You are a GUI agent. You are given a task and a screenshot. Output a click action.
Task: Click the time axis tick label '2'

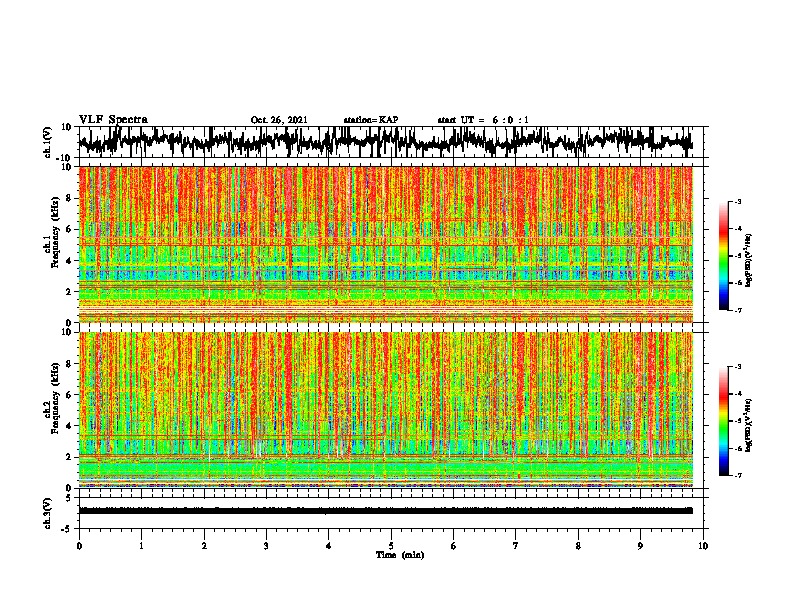pos(204,546)
